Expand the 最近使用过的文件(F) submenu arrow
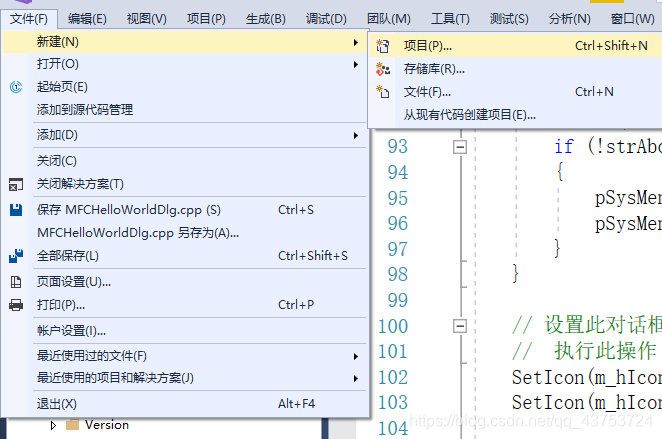This screenshot has width=662, height=439. click(356, 356)
